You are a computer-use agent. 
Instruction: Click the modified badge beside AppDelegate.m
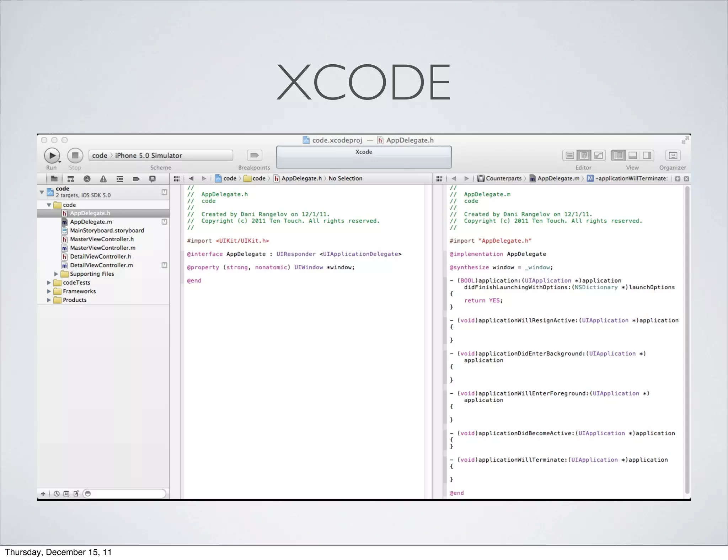point(164,222)
